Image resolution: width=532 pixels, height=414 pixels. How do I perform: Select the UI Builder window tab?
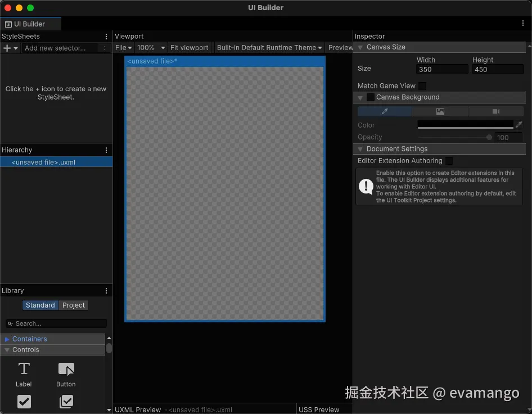tap(30, 24)
